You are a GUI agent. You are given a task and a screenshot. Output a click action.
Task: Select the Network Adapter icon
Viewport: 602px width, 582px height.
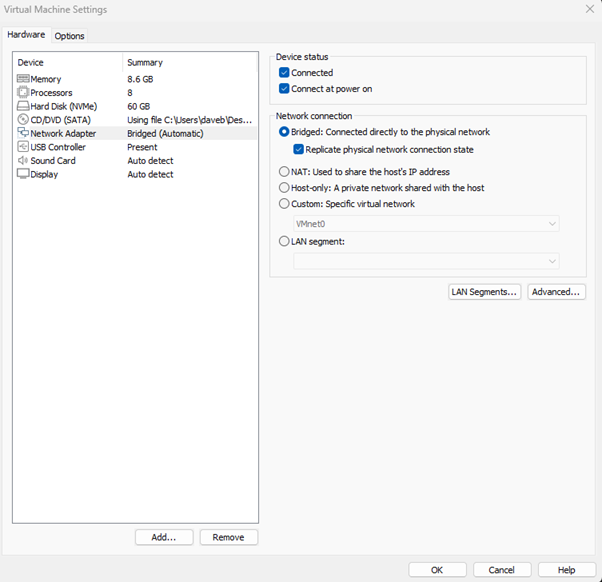point(23,133)
